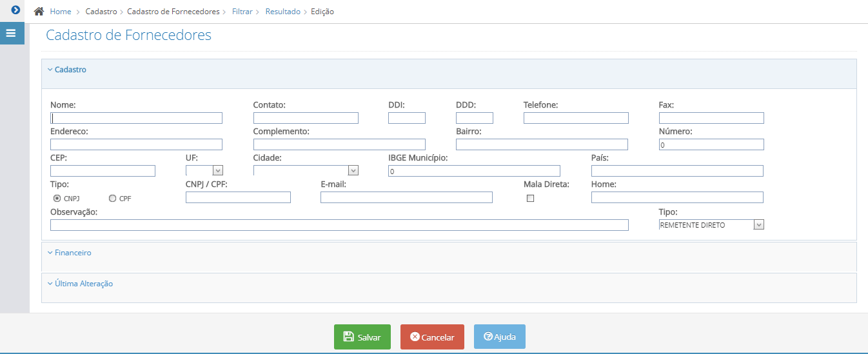Click the Contato input field
The width and height of the screenshot is (868, 354).
coord(306,118)
